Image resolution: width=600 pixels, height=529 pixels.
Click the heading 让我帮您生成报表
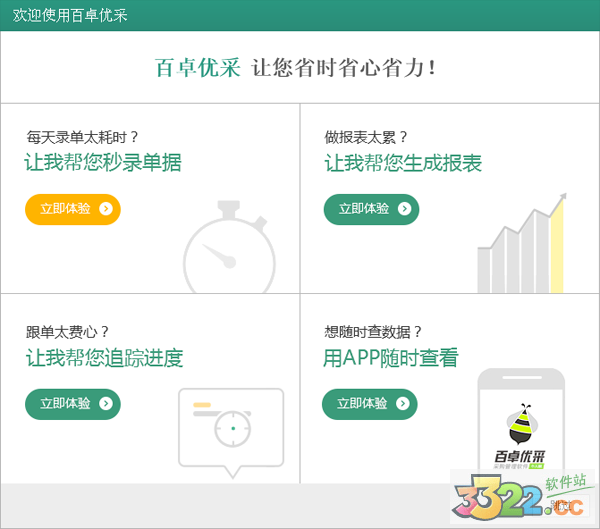tap(403, 163)
